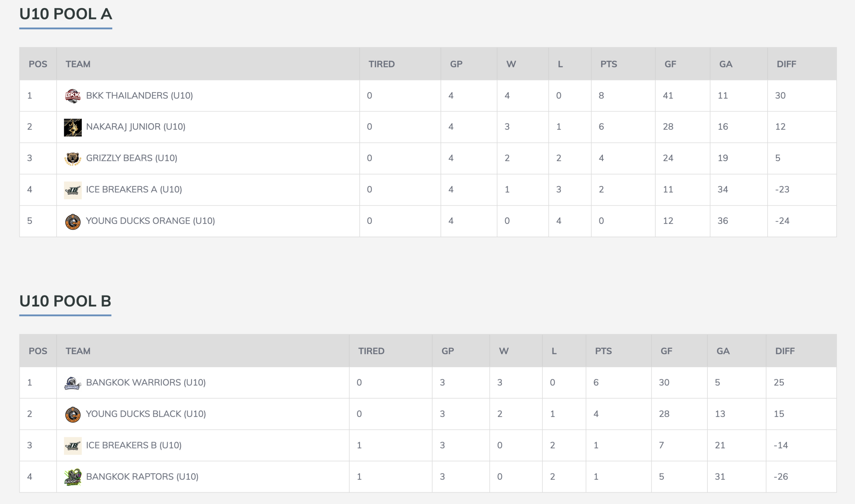The image size is (855, 504).
Task: Click the BKK Thailanders team logo
Action: tap(73, 96)
